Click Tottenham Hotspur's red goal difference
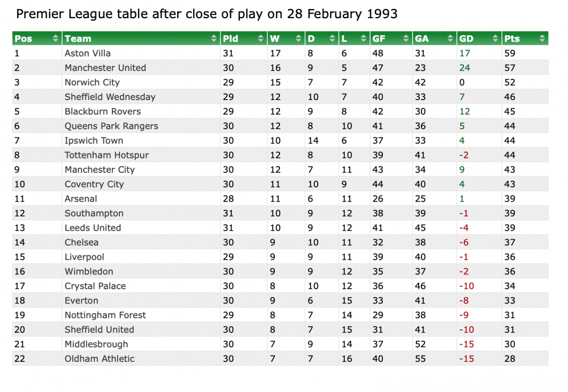 (463, 155)
